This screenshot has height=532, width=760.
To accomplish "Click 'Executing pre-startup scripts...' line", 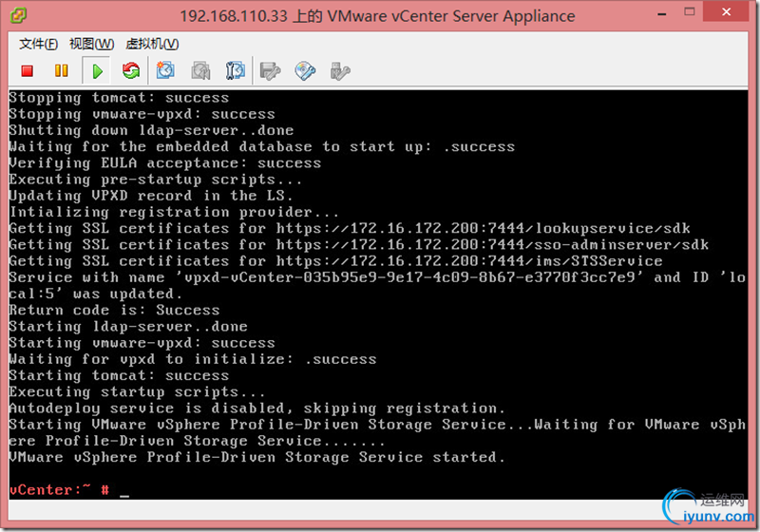I will [156, 180].
